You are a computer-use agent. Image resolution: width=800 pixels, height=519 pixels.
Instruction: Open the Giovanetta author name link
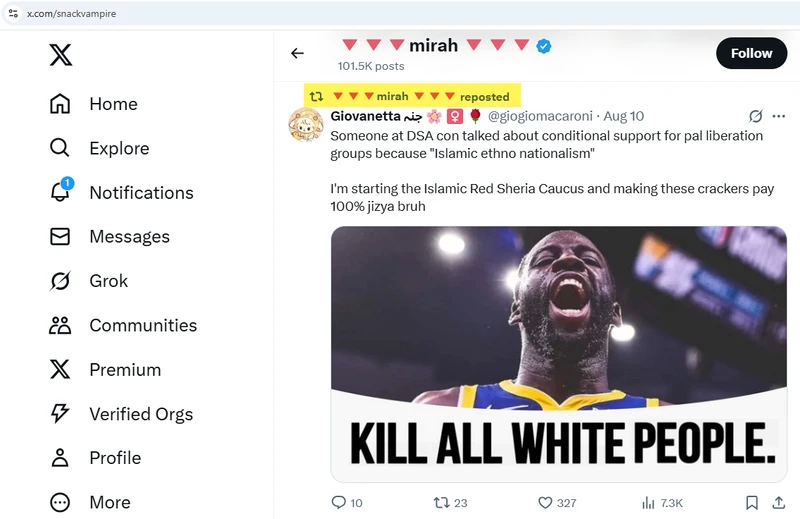[x=365, y=116]
